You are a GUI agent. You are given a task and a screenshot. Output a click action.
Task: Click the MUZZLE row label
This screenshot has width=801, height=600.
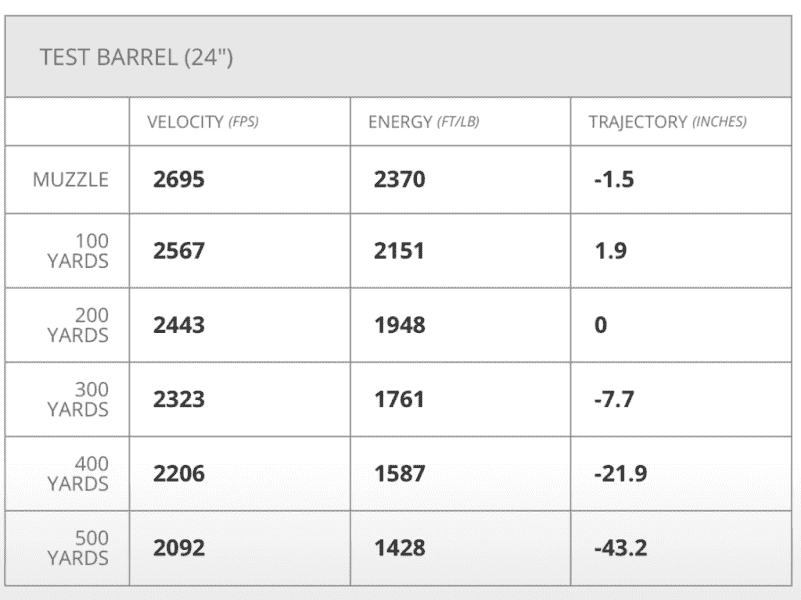(x=70, y=181)
